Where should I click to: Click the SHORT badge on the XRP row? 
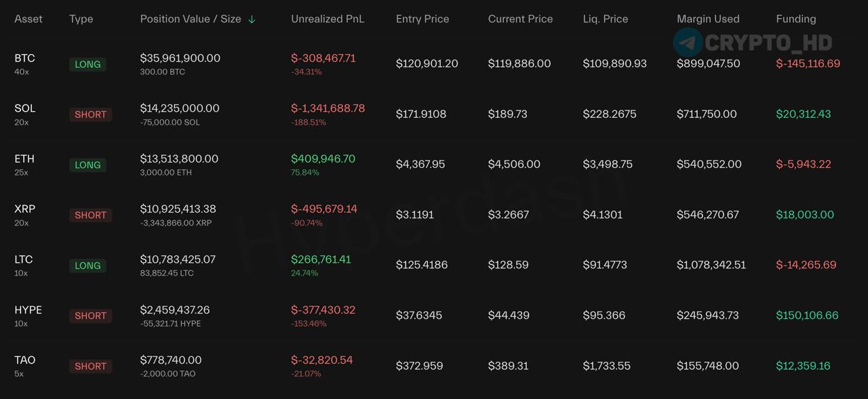[90, 215]
